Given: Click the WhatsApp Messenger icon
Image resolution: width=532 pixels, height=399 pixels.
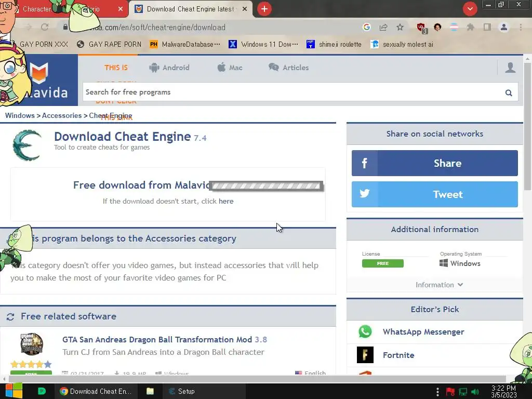Looking at the screenshot, I should pyautogui.click(x=365, y=331).
